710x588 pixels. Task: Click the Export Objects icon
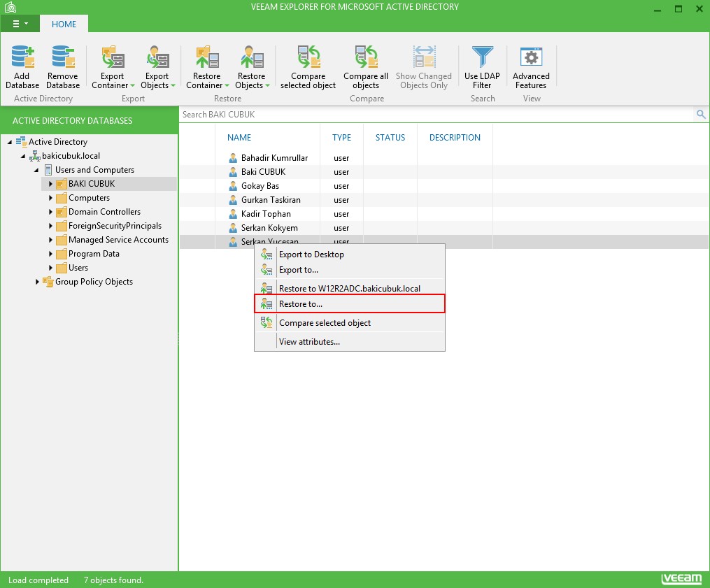pos(157,57)
